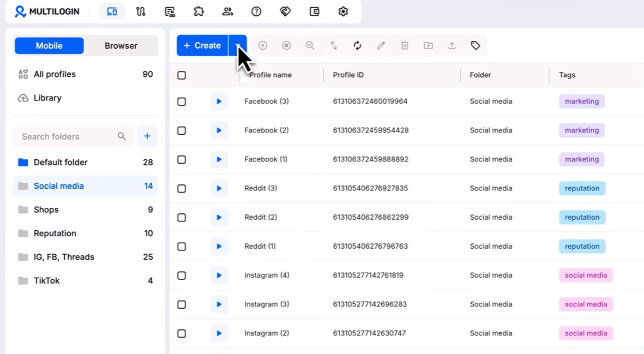Click profile ID 613106372460019964
The height and width of the screenshot is (354, 644).
(x=370, y=101)
